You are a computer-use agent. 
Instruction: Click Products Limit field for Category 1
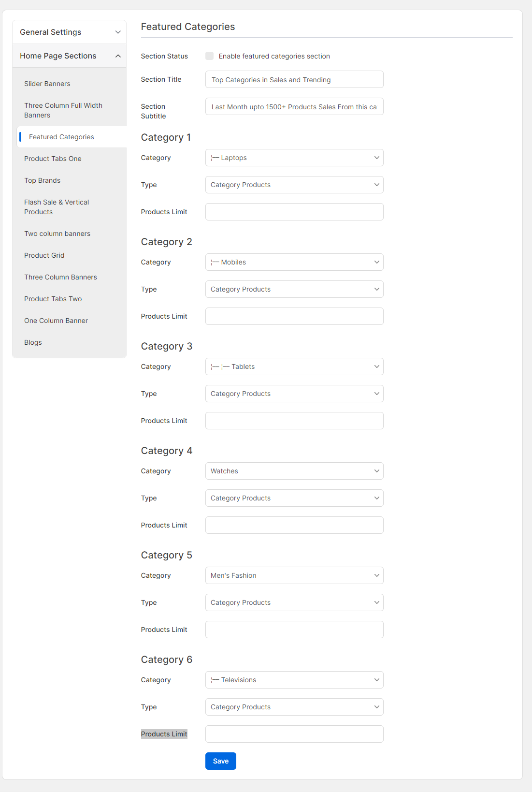pos(294,212)
